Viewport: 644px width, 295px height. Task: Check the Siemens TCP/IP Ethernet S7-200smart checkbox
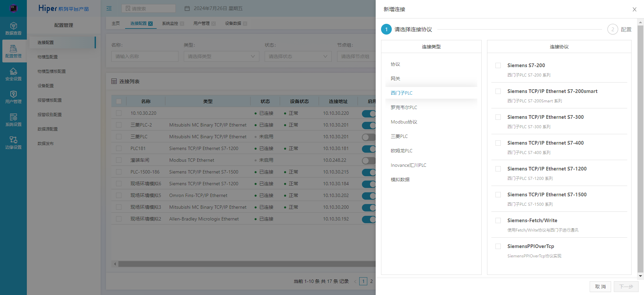pos(498,91)
